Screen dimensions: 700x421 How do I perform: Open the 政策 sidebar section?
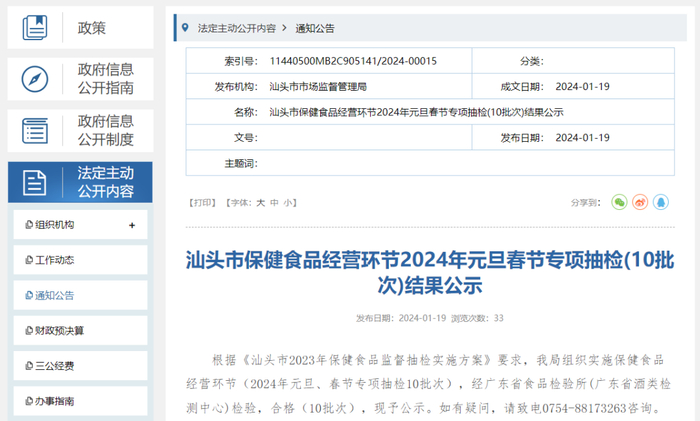point(80,28)
